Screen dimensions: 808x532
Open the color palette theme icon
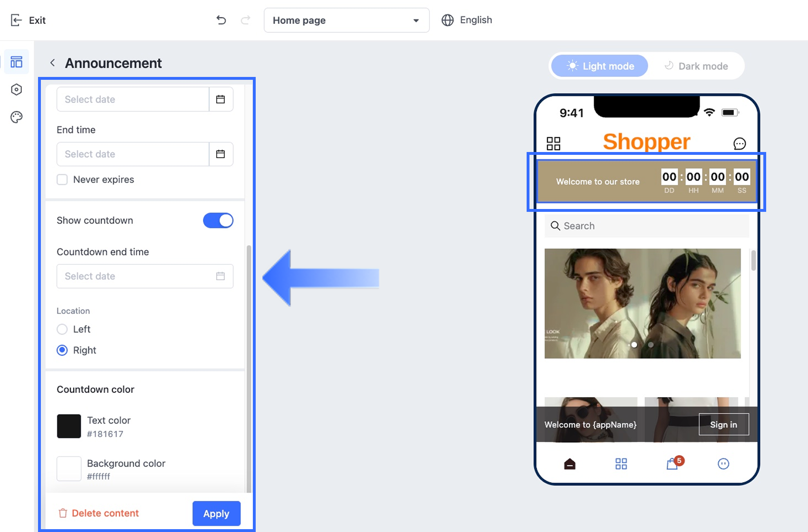click(x=17, y=117)
